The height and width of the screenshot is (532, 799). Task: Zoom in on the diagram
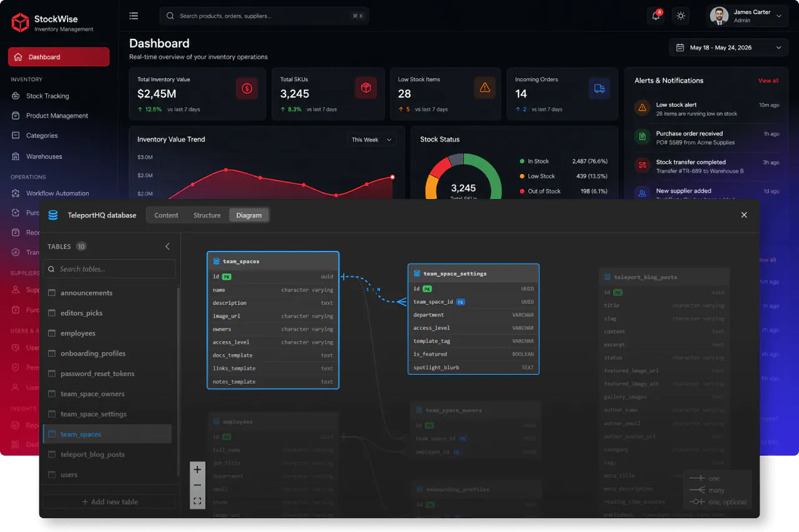(197, 469)
